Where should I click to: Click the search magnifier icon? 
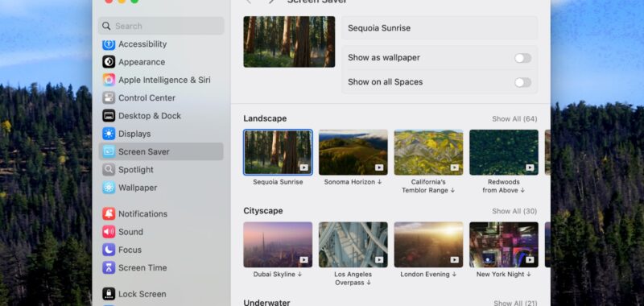[x=106, y=26]
